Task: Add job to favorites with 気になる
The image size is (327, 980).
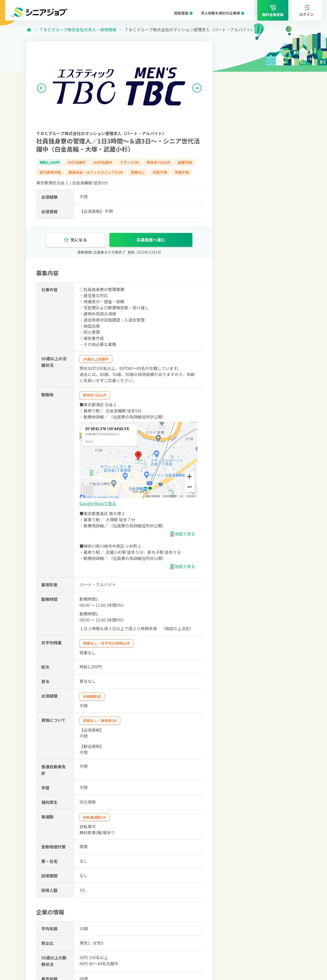Action: [75, 240]
